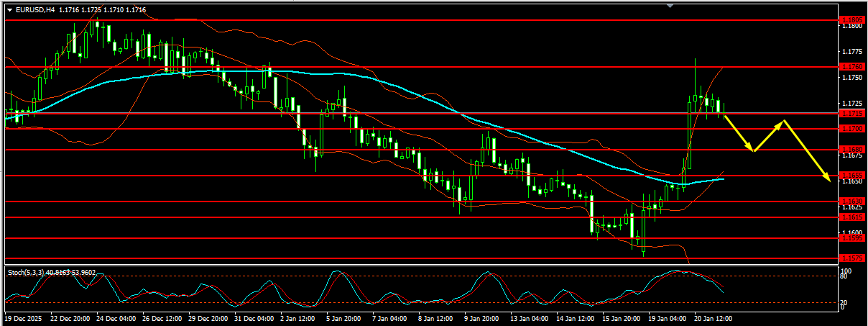The height and width of the screenshot is (326, 868).
Task: Click the 1.1625 value on price scale
Action: [852, 207]
